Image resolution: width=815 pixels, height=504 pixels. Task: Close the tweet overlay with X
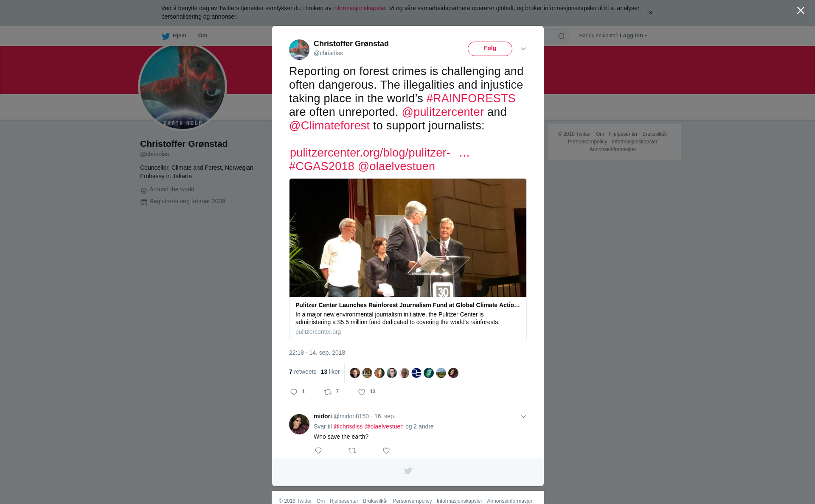coord(801,11)
